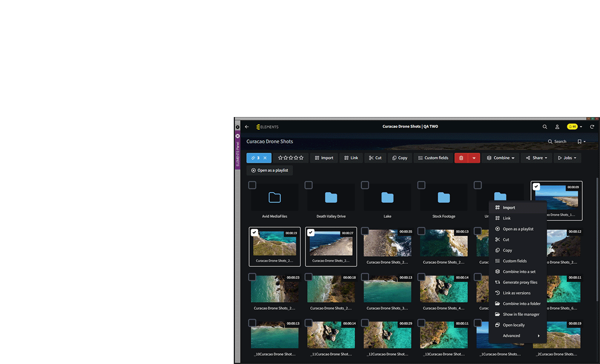This screenshot has width=600, height=364.
Task: Uncheck the selected 00:00:19 clip checkbox
Action: pyautogui.click(x=254, y=232)
